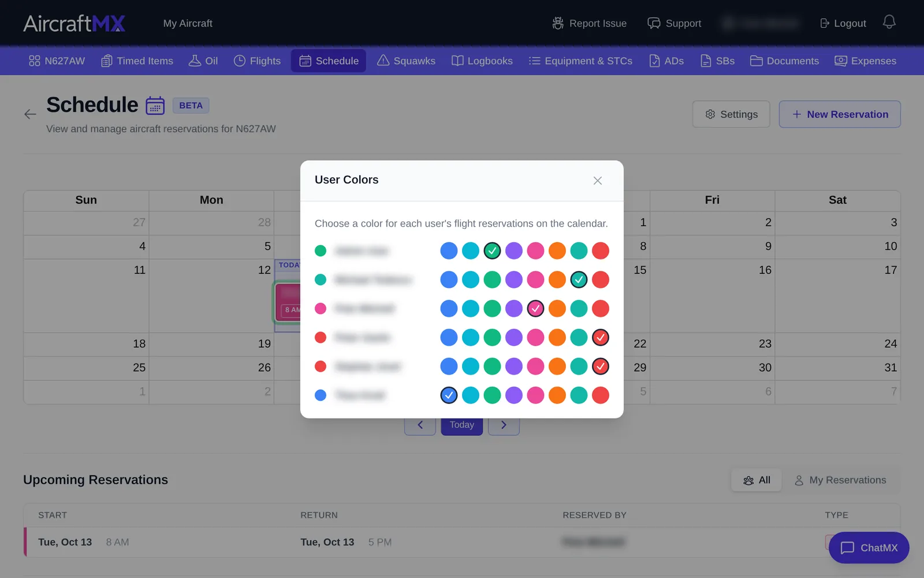Click the calendar icon next to Schedule title
The image size is (924, 578).
click(x=155, y=106)
